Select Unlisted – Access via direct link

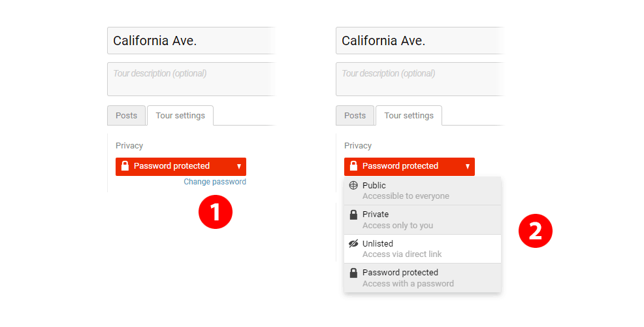coord(423,249)
